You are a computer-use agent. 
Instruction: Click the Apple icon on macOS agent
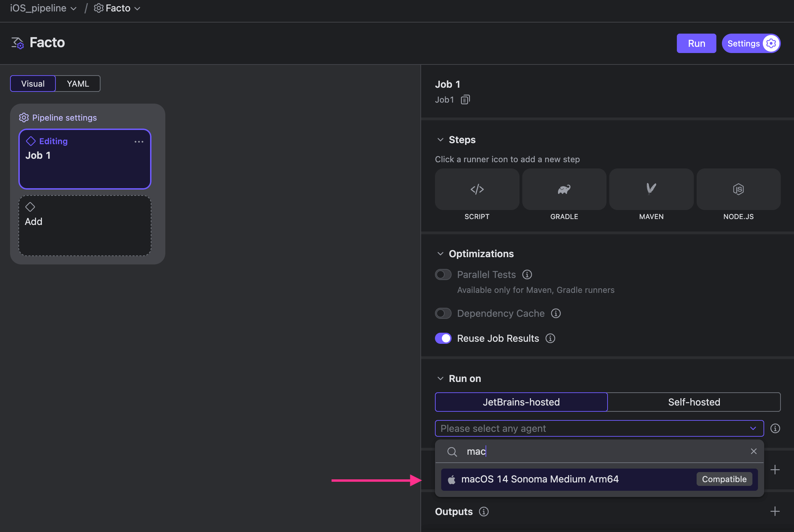(x=452, y=480)
